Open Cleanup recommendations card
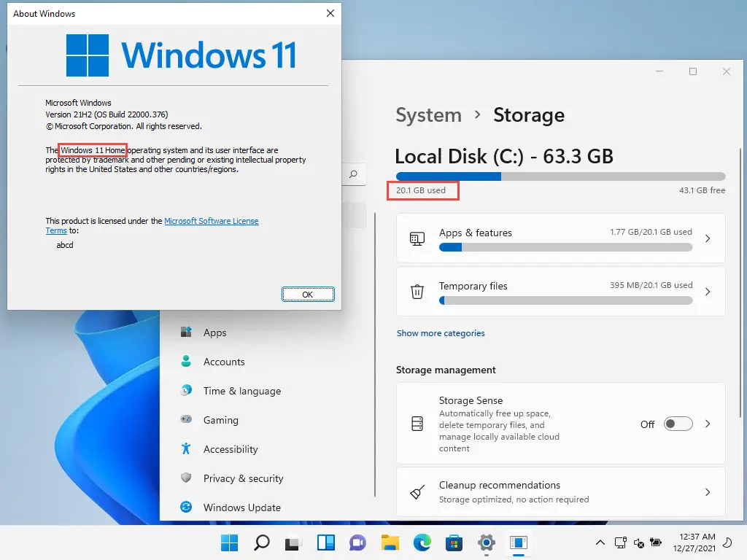The width and height of the screenshot is (747, 560). (x=561, y=492)
